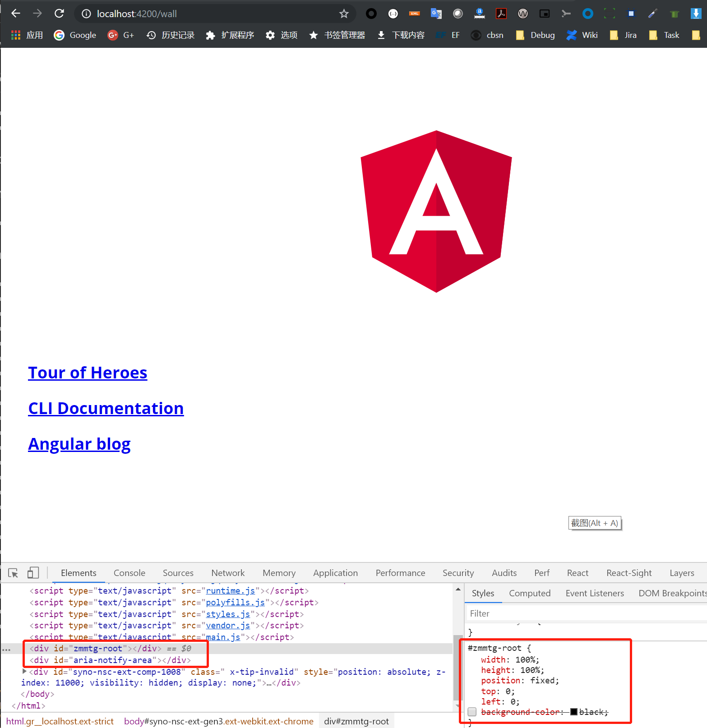Click the green top hat extension icon
Image resolution: width=707 pixels, height=728 pixels.
coord(675,14)
